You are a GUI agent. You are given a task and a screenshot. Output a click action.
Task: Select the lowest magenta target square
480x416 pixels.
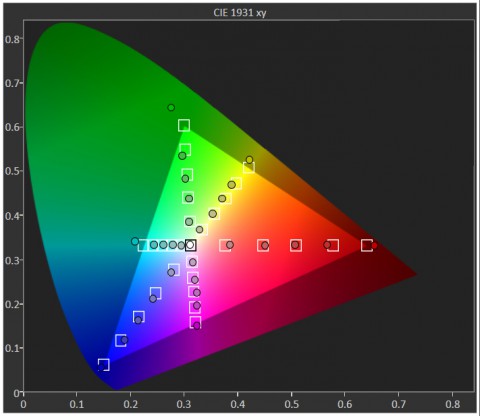(195, 322)
